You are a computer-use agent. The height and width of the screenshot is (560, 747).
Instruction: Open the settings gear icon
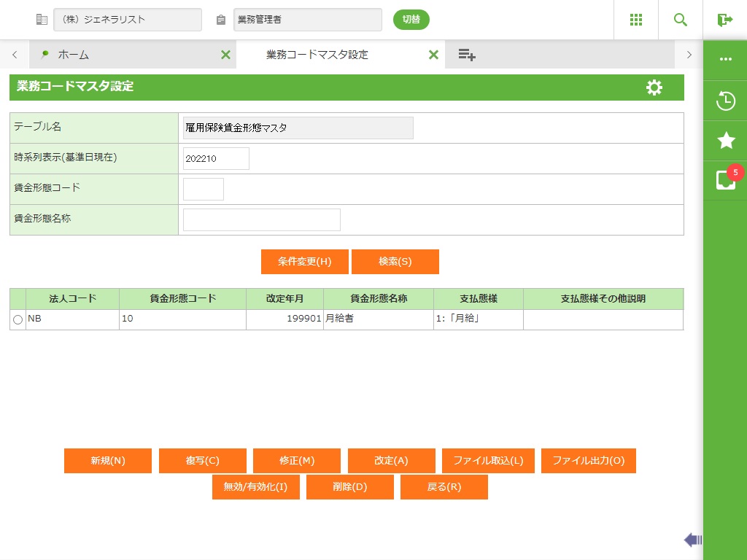(x=654, y=87)
